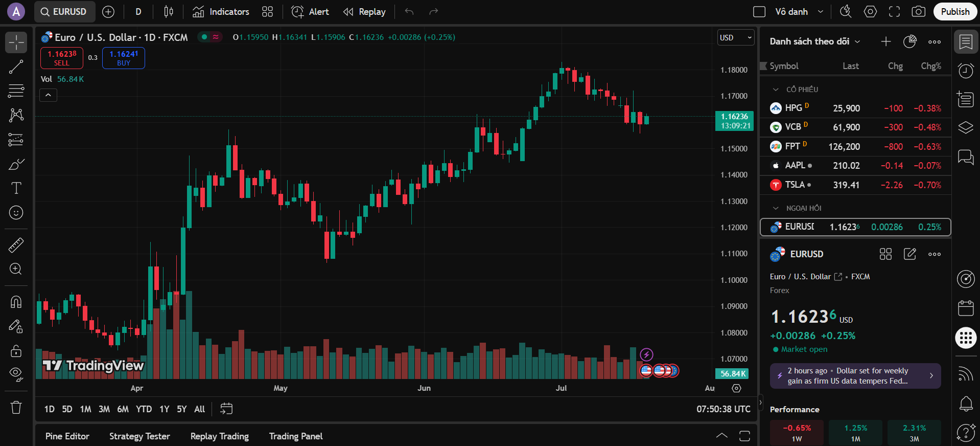The width and height of the screenshot is (980, 446).
Task: Create a new Alert
Action: coord(310,12)
